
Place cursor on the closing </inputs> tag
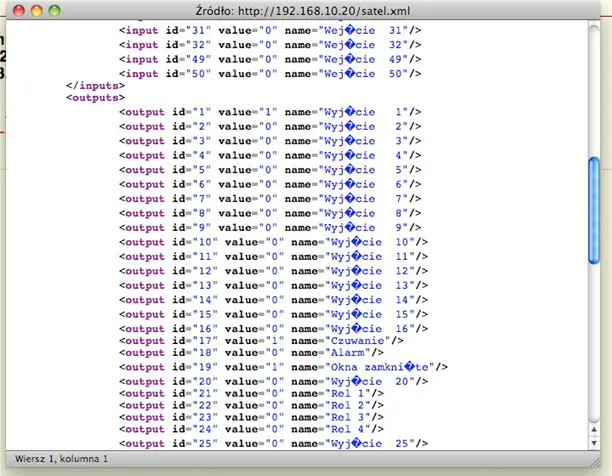pyautogui.click(x=93, y=87)
